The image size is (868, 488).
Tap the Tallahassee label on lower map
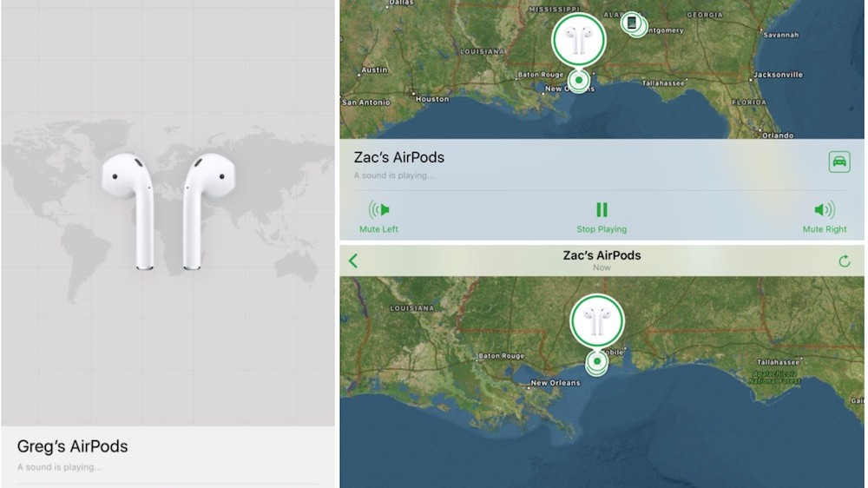tap(778, 362)
